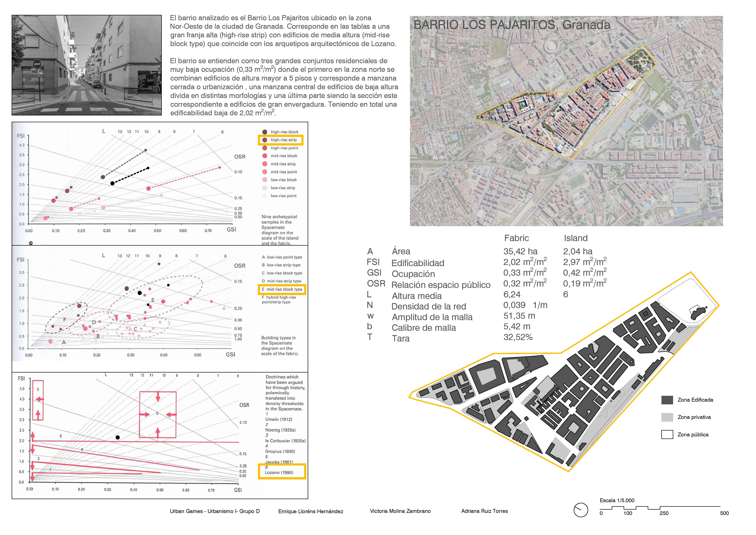
Task: Select the 'Ocupación' row label
Action: coord(413,274)
